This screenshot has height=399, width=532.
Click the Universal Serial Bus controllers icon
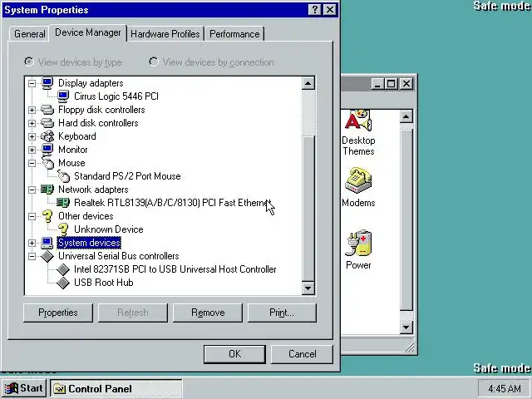click(x=47, y=256)
